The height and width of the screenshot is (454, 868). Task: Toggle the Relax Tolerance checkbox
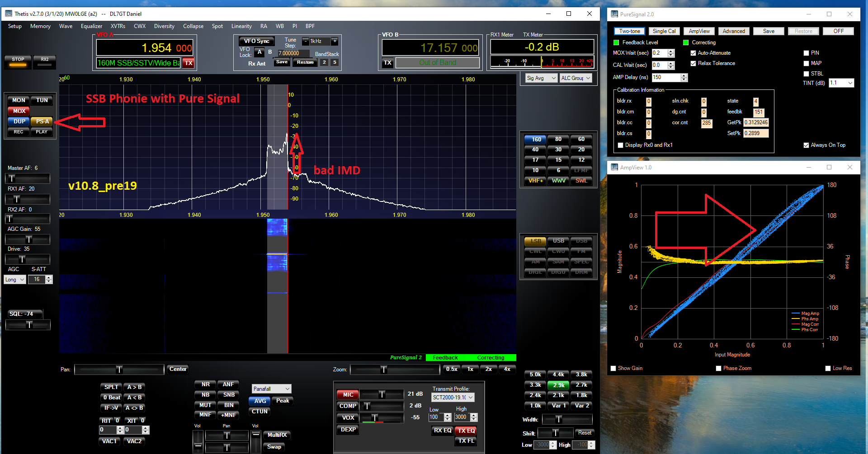pyautogui.click(x=693, y=64)
